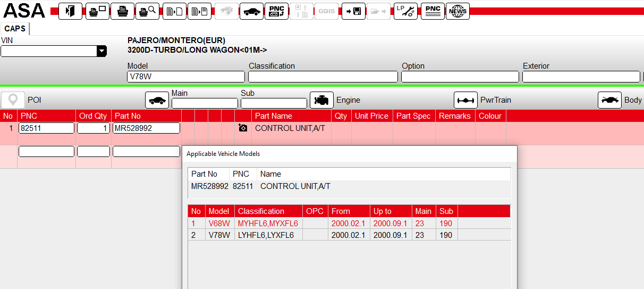Click the Sub group input field

(x=274, y=103)
